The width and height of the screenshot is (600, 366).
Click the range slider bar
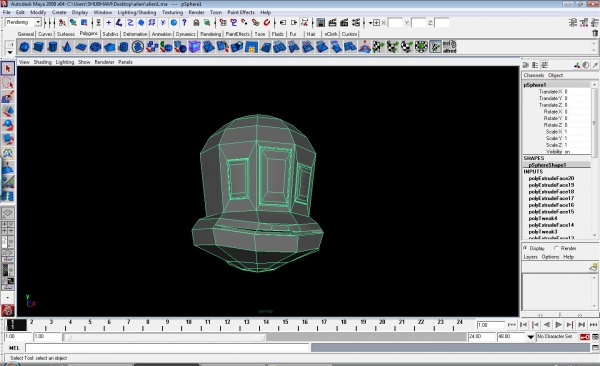tap(165, 337)
